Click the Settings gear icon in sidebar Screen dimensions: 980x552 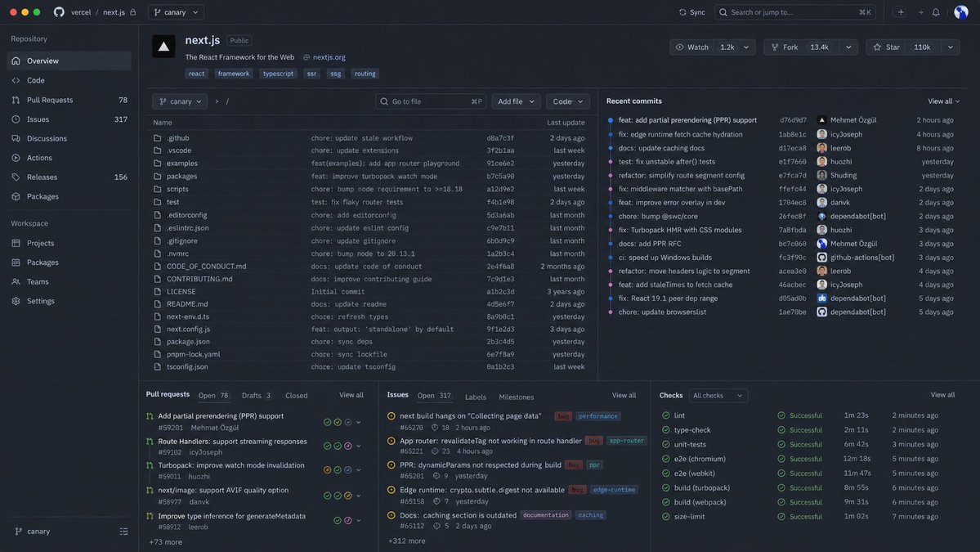click(16, 301)
